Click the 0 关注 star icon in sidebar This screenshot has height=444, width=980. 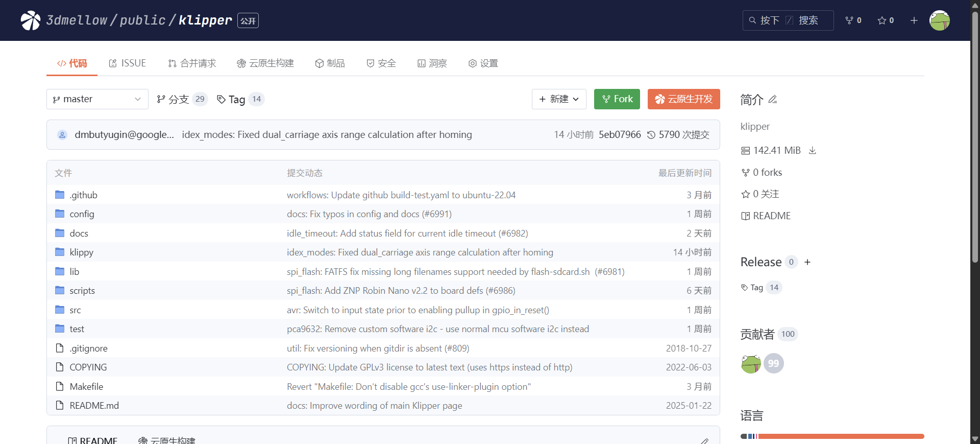coord(745,194)
